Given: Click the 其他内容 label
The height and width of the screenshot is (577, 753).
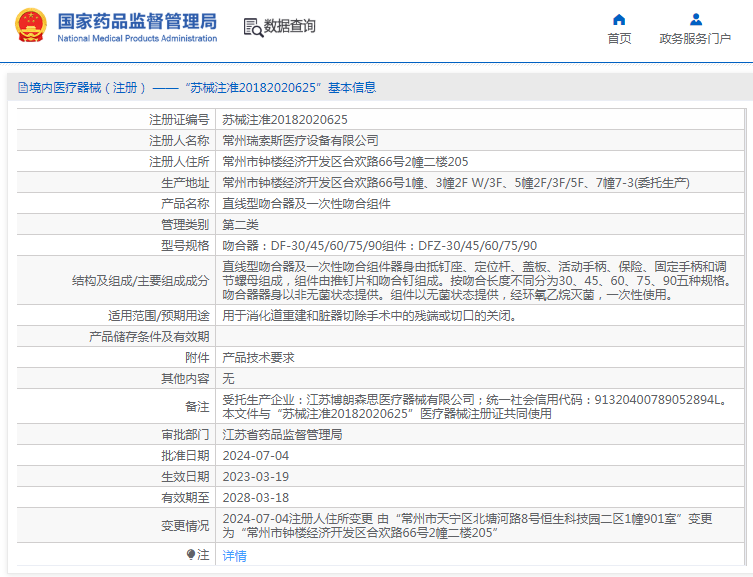Looking at the screenshot, I should [185, 379].
